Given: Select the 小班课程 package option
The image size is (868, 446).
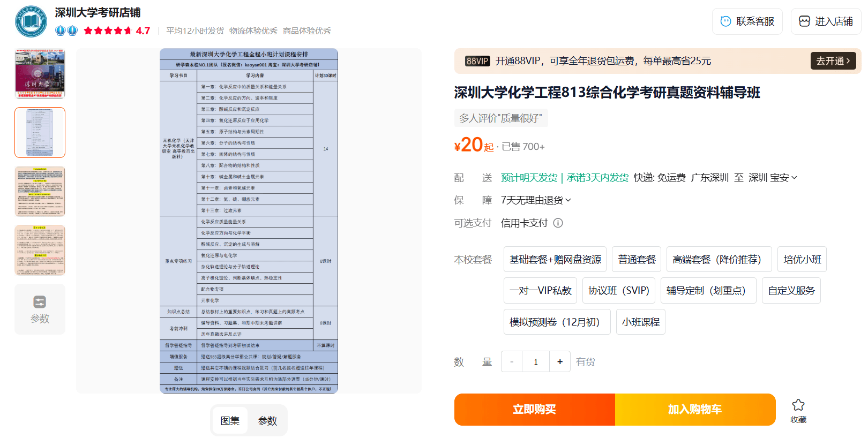Looking at the screenshot, I should pyautogui.click(x=641, y=322).
